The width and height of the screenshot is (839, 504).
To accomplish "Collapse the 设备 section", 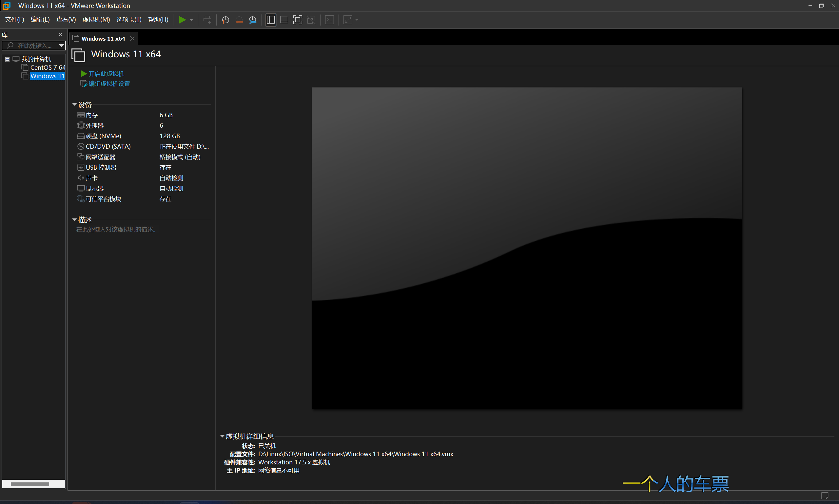I will (x=74, y=104).
